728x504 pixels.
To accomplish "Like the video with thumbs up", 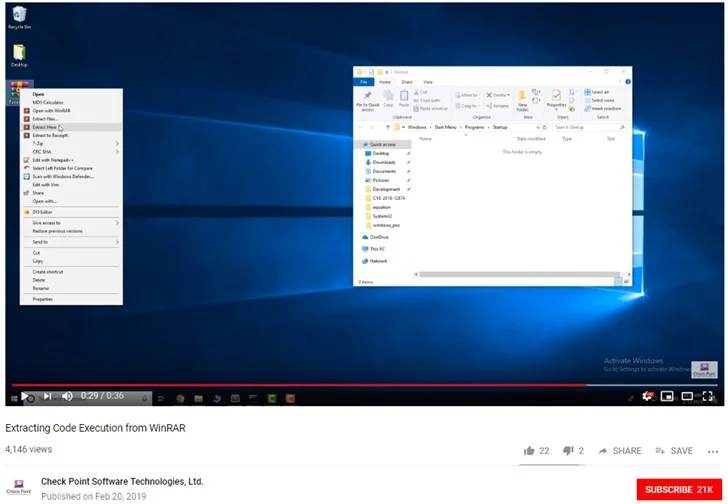I will (x=529, y=451).
